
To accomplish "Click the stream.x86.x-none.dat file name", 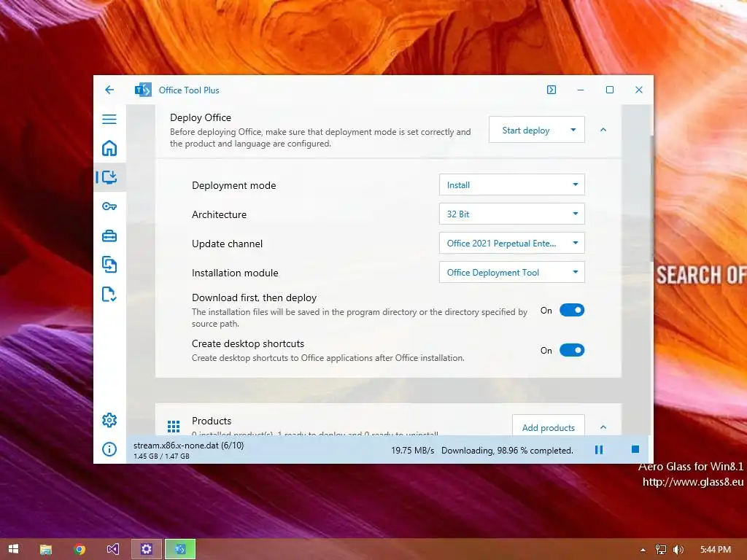I will 189,446.
